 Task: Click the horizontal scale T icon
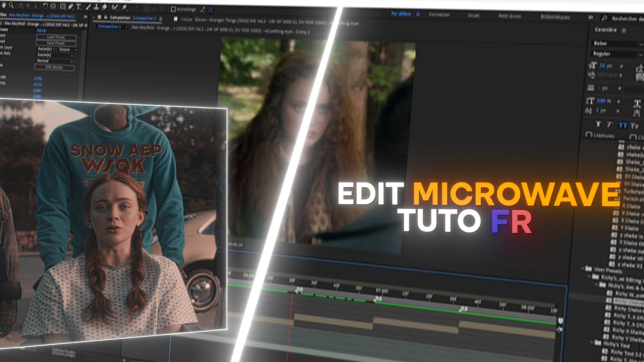click(x=638, y=103)
